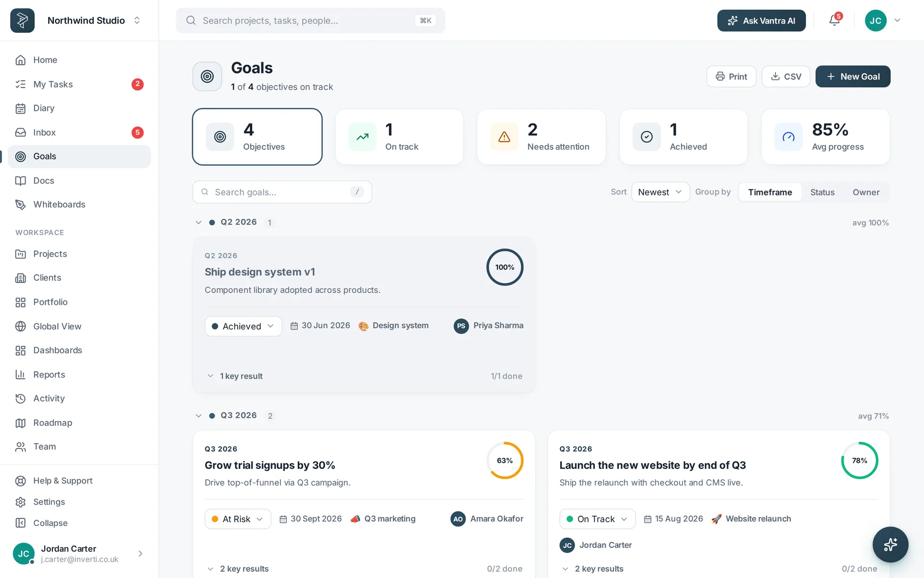This screenshot has width=924, height=578.
Task: Open Clients under Workspace
Action: (79, 278)
